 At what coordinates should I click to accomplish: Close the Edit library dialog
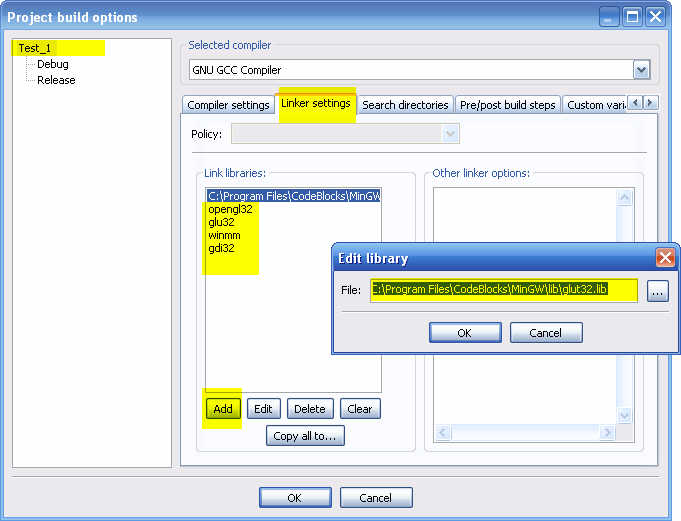[665, 258]
